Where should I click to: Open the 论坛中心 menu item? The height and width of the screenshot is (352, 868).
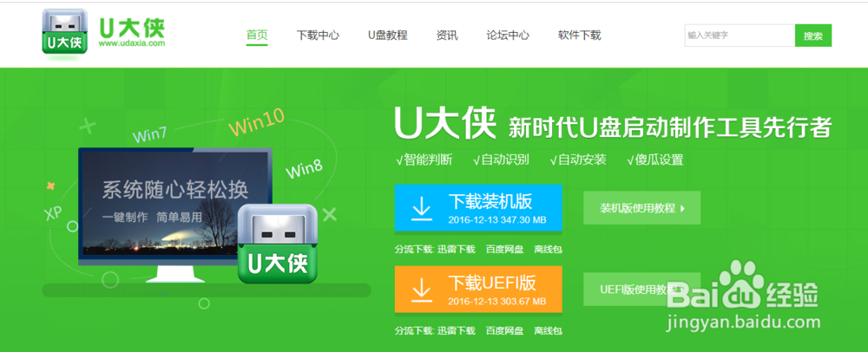pos(508,36)
